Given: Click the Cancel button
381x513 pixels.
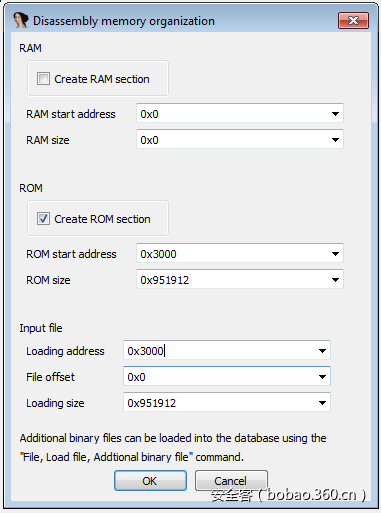Looking at the screenshot, I should point(231,481).
